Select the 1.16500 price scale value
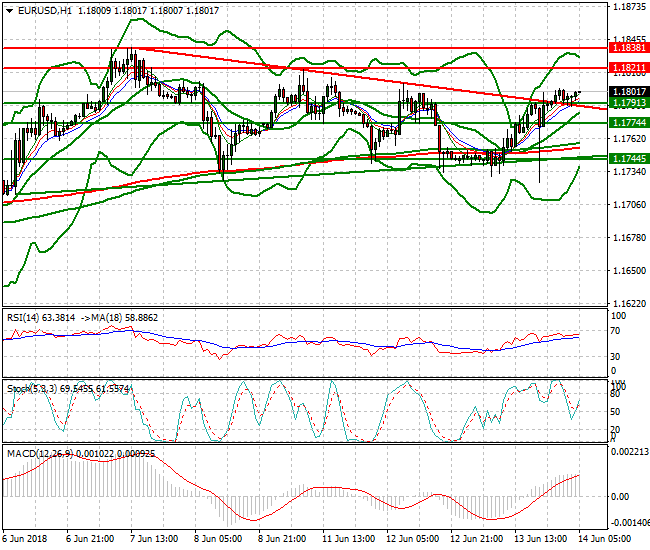Screen dimensions: 650x550 point(630,271)
